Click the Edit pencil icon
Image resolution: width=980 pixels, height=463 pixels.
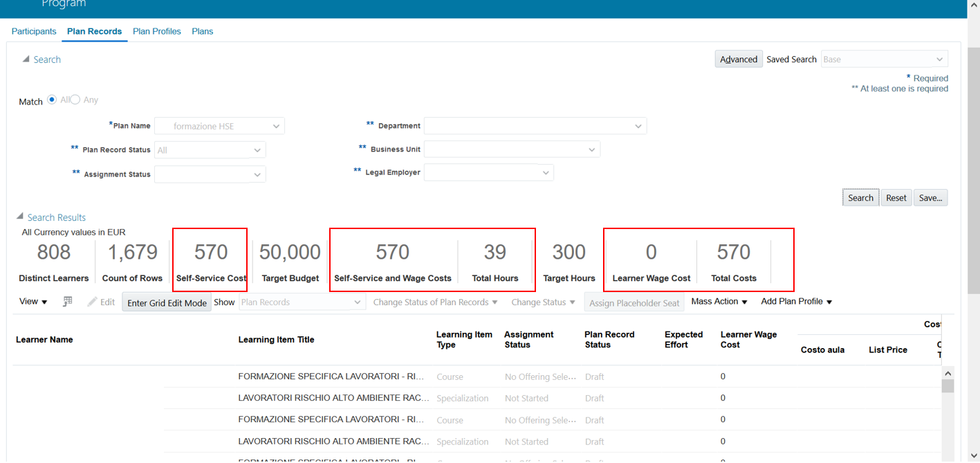click(101, 302)
